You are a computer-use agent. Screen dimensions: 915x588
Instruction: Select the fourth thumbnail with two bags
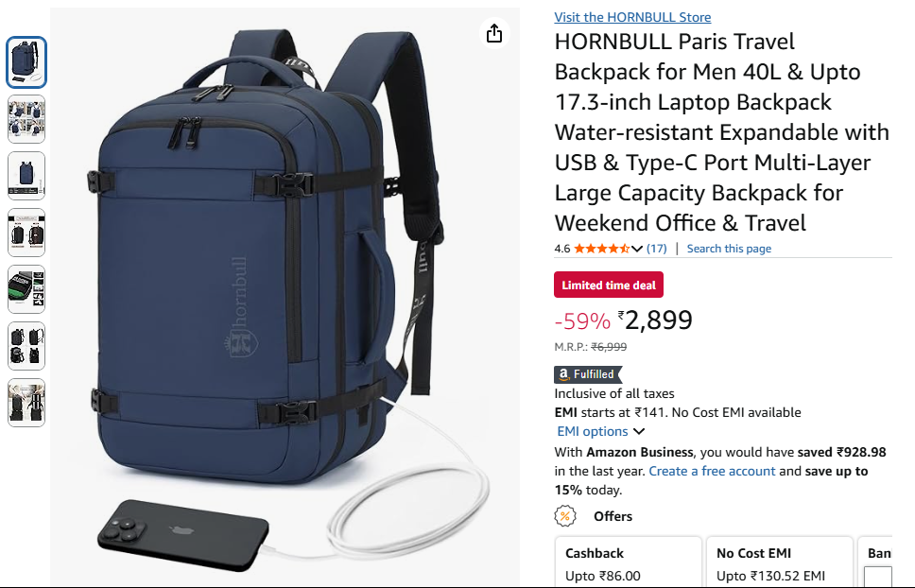pyautogui.click(x=26, y=233)
